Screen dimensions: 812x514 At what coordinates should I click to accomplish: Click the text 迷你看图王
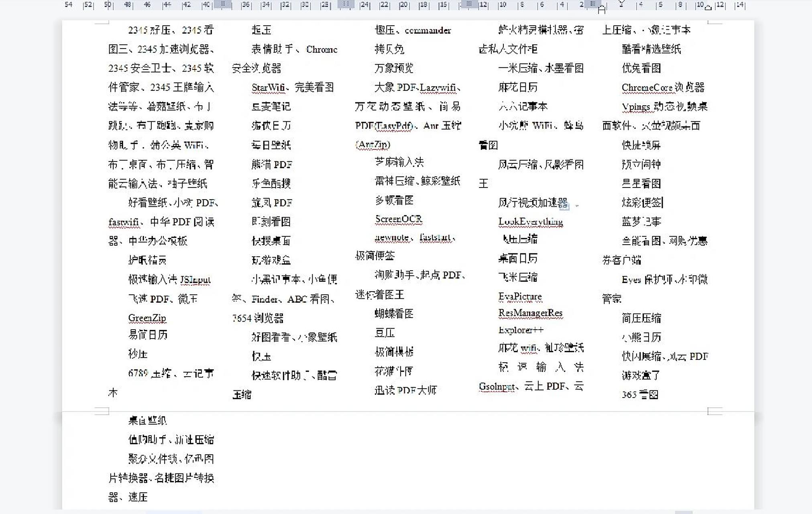point(380,295)
